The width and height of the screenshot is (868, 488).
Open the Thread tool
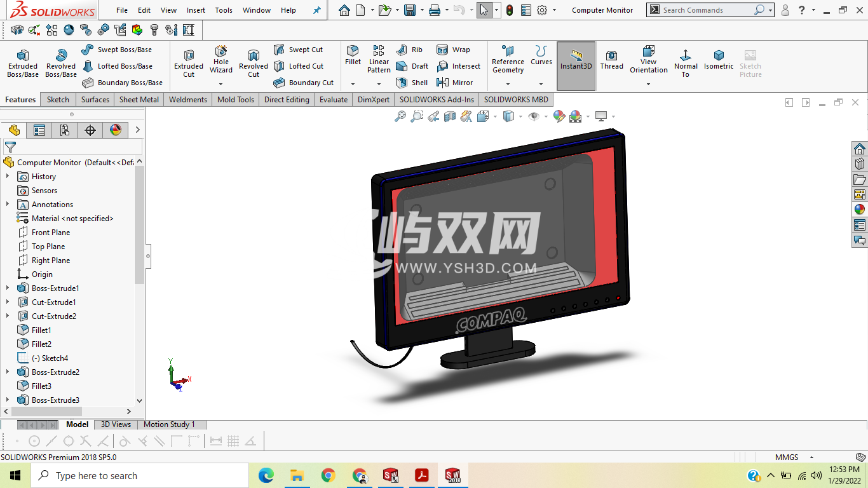(611, 60)
